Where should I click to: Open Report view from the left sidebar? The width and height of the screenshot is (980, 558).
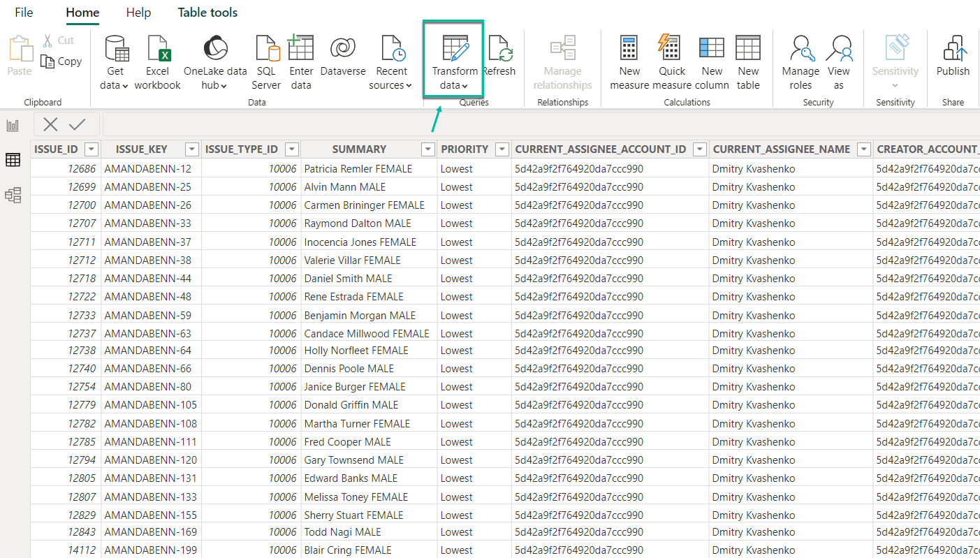point(13,125)
